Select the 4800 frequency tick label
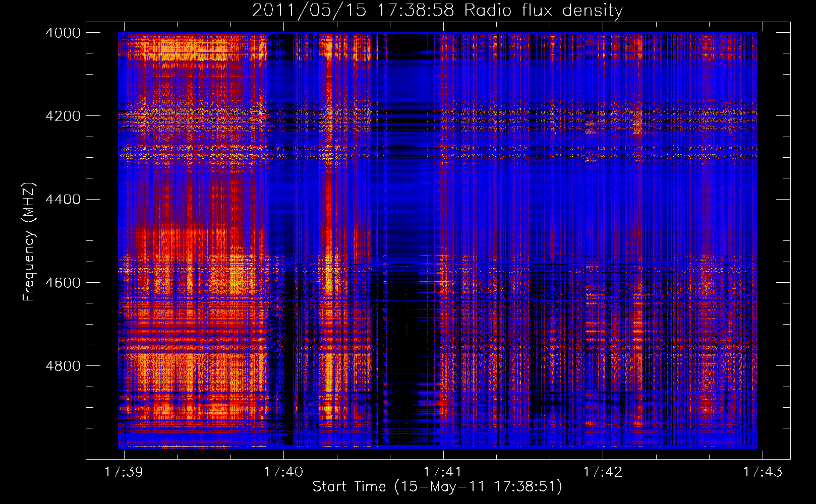Viewport: 816px width, 504px height. pyautogui.click(x=63, y=365)
